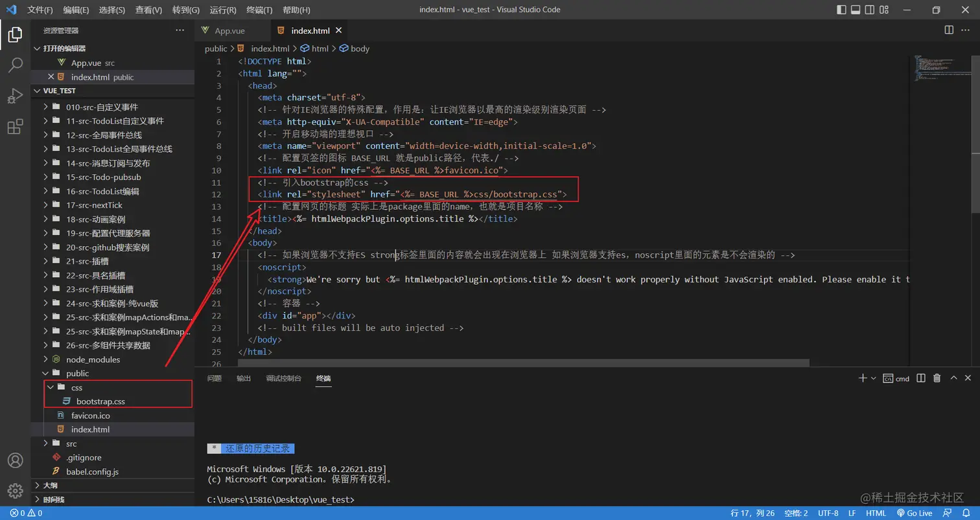Click the line and column indicator

click(752, 513)
